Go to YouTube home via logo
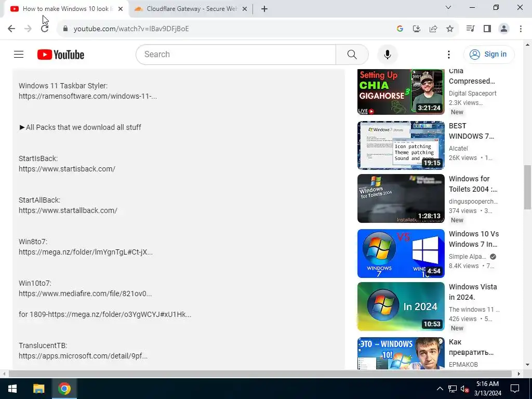 pos(61,54)
